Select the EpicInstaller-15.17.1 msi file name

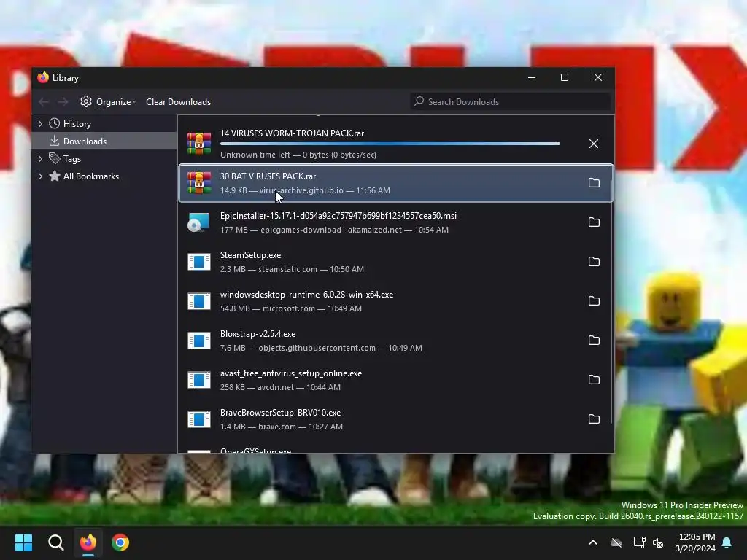(x=338, y=216)
